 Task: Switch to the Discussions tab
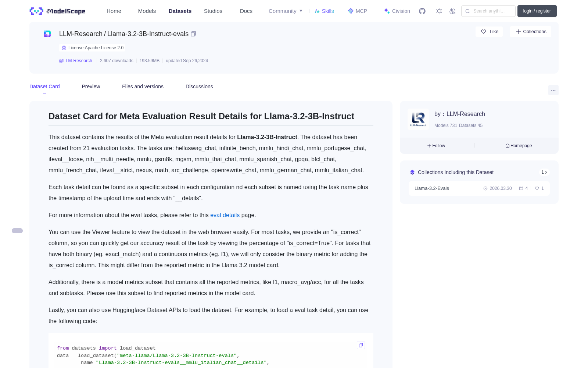pos(199,86)
